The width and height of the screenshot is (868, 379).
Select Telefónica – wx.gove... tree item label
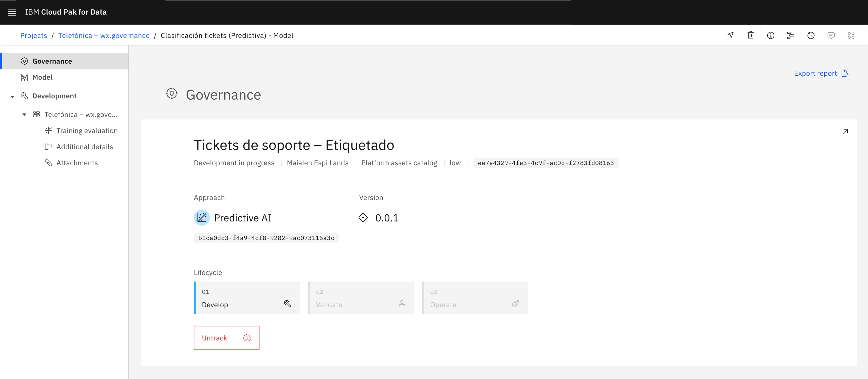[x=81, y=114]
